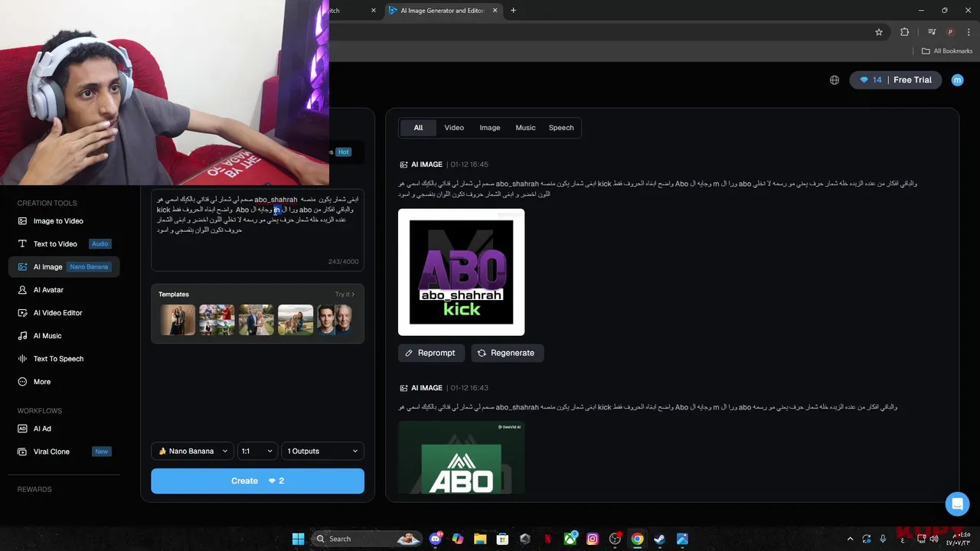Open Steam from the taskbar

point(659,539)
